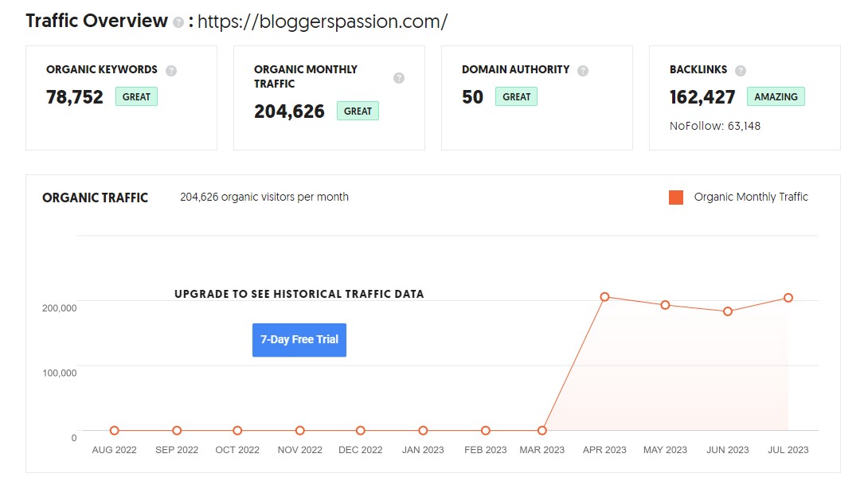Viewport: 868px width, 485px height.
Task: Click GREAT badge next to Domain Authority
Action: tap(516, 96)
